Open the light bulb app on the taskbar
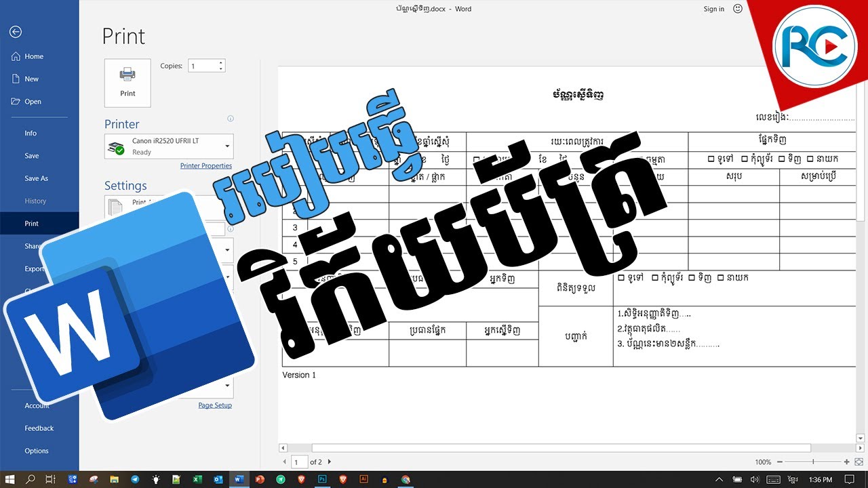Image resolution: width=868 pixels, height=488 pixels. click(x=155, y=479)
